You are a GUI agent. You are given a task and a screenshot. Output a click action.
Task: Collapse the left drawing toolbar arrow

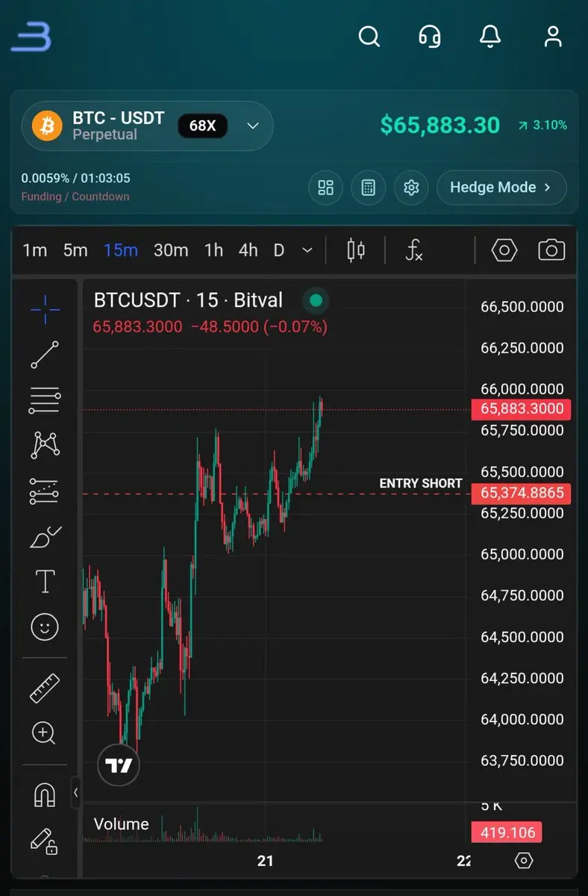pos(75,792)
